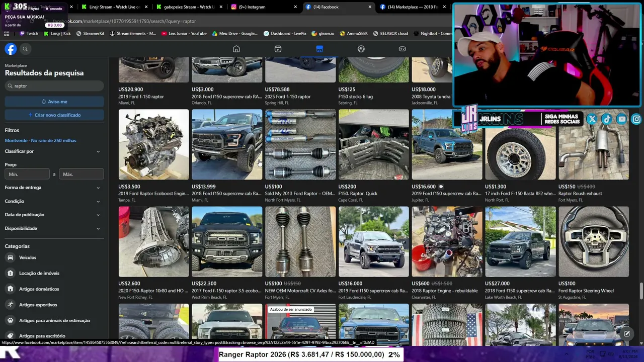Close the (14) Facebook browser tab

(x=370, y=7)
